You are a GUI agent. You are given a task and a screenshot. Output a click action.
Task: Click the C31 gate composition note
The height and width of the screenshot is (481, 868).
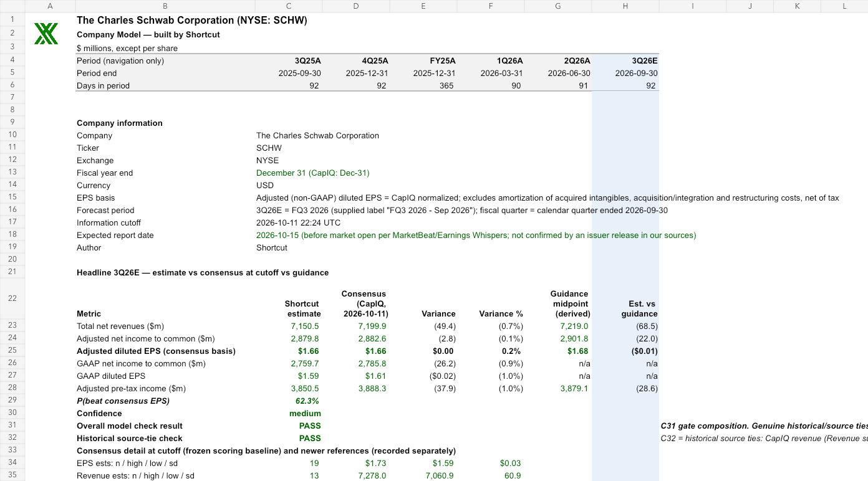point(764,426)
